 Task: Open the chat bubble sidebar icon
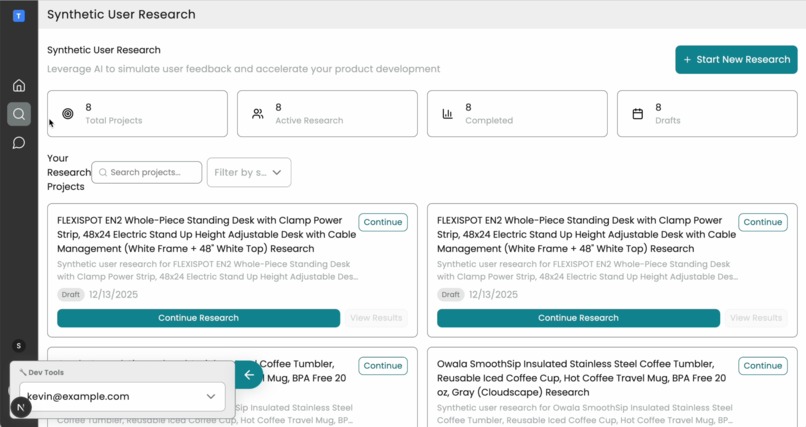[x=19, y=142]
